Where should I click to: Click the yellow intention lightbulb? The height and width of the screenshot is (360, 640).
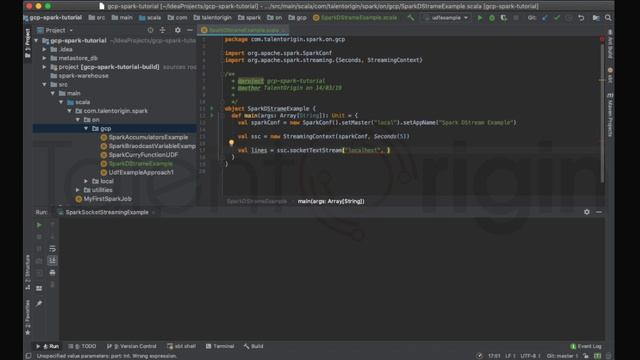click(x=231, y=143)
